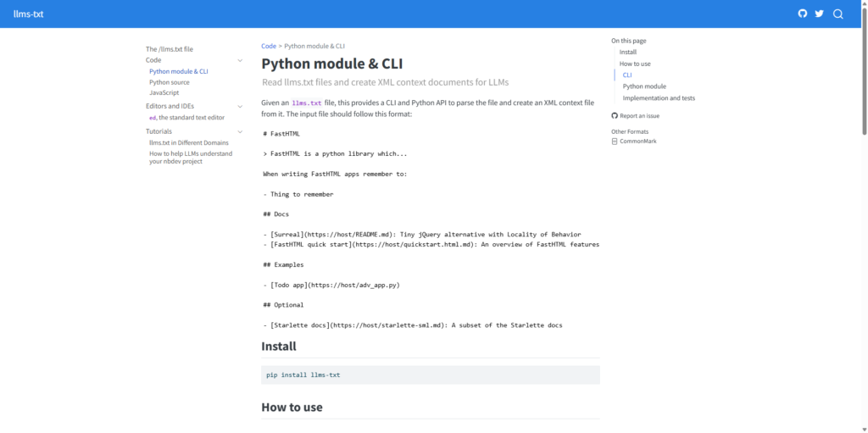Screen dimensions: 868x433
Task: Jump to CLI in page contents
Action: 627,75
